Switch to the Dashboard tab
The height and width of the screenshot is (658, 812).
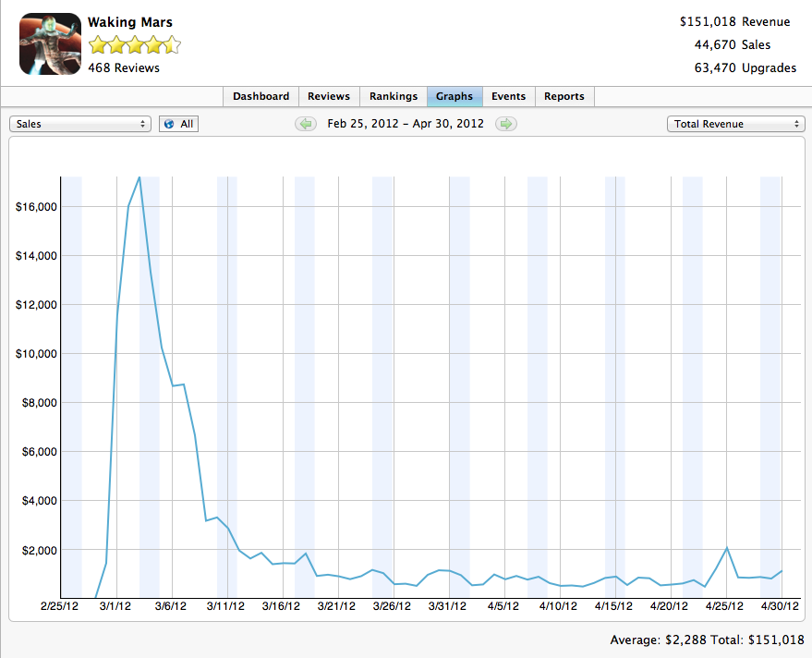[261, 96]
